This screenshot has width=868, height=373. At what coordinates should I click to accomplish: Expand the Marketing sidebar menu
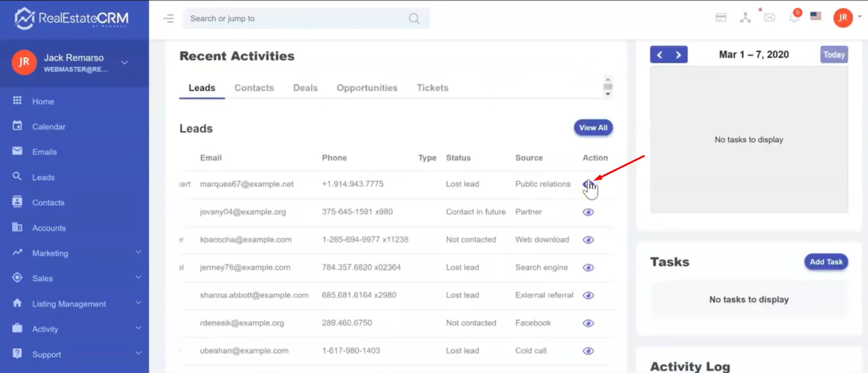pyautogui.click(x=77, y=253)
